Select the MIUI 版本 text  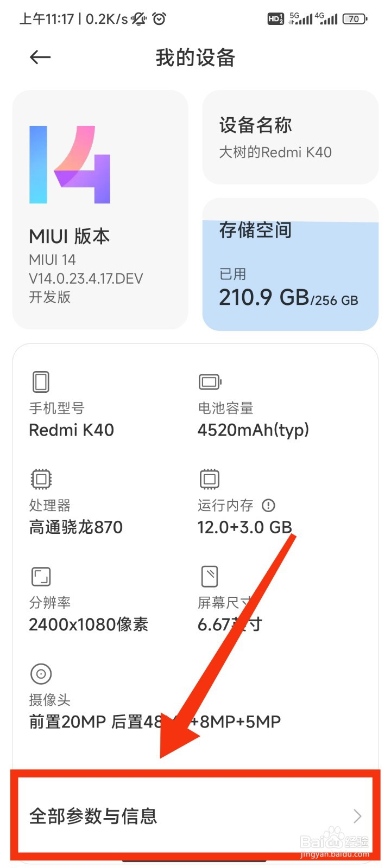pyautogui.click(x=70, y=237)
